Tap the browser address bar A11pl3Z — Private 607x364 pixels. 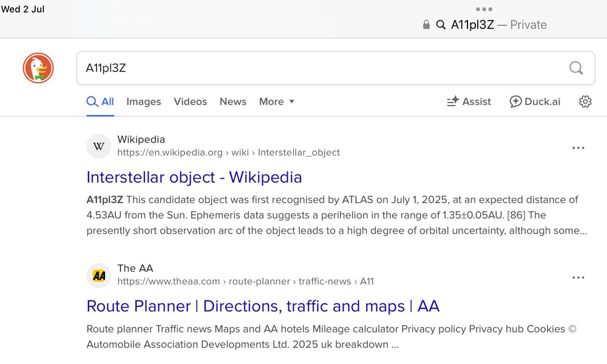pos(484,25)
